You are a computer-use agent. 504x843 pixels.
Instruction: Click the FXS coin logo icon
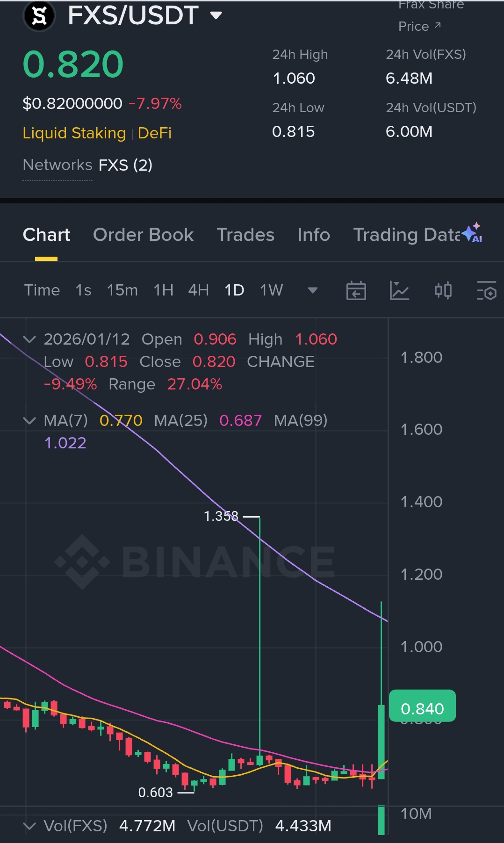(x=39, y=15)
